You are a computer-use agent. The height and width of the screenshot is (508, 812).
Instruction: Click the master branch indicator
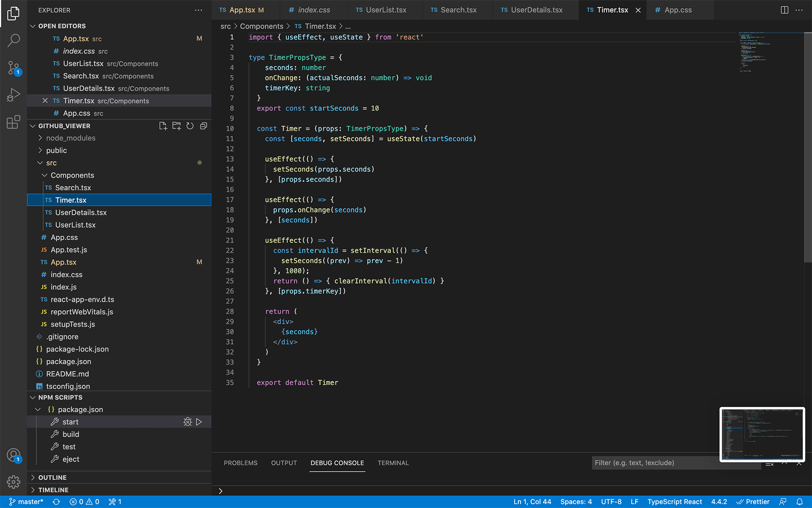(26, 502)
